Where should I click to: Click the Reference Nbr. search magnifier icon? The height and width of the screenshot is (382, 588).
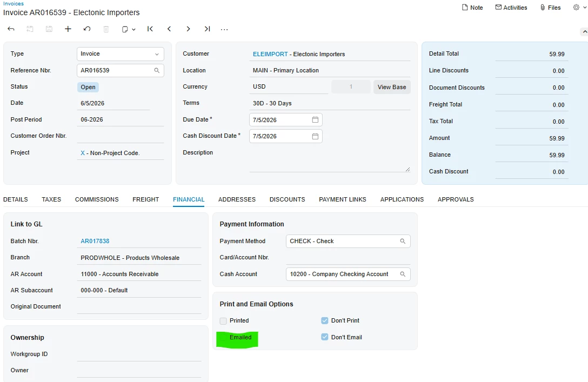(157, 70)
